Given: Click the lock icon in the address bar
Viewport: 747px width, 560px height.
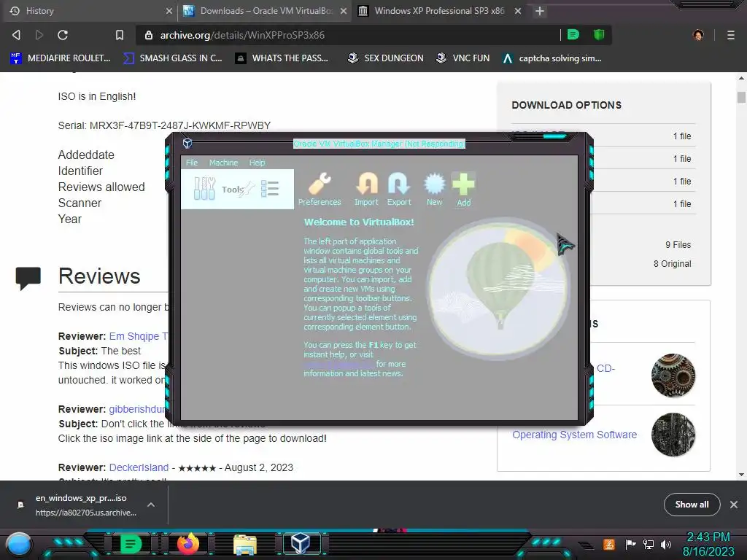Looking at the screenshot, I should pyautogui.click(x=149, y=35).
